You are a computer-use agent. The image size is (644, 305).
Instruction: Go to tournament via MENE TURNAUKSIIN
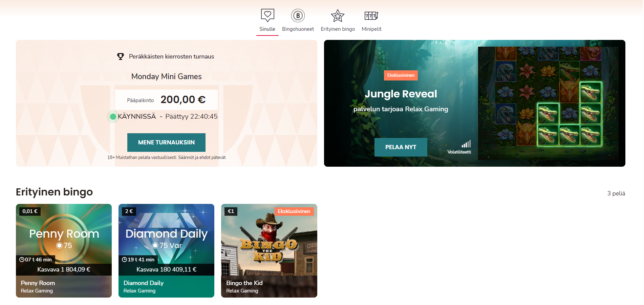click(x=166, y=142)
